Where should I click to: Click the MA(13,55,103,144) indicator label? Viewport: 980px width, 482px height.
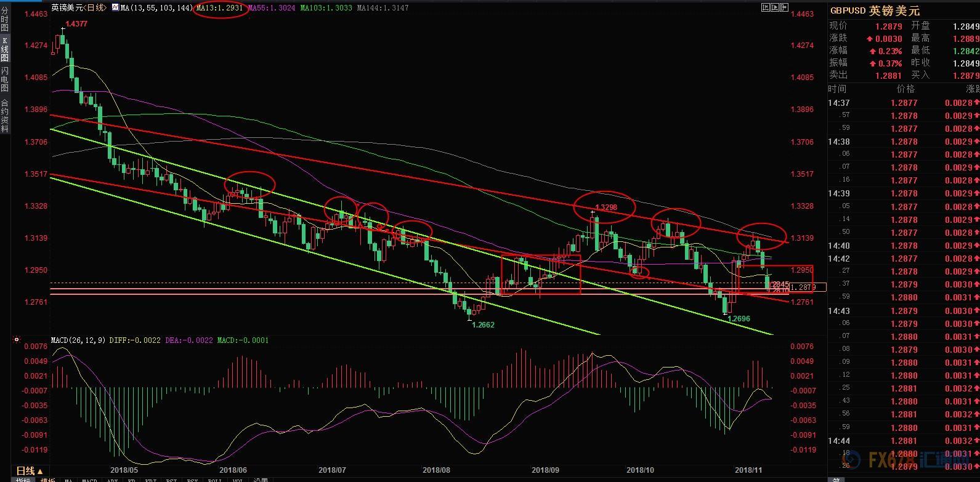pyautogui.click(x=156, y=7)
